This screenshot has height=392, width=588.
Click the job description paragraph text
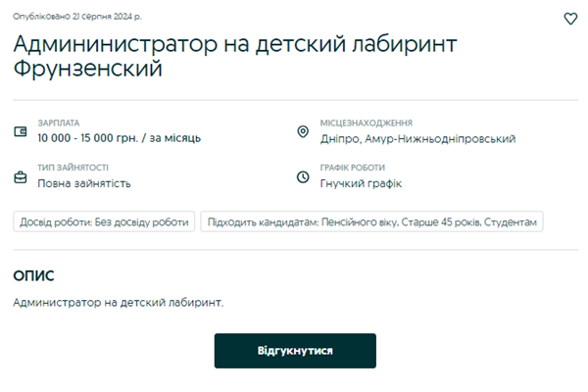pos(119,302)
